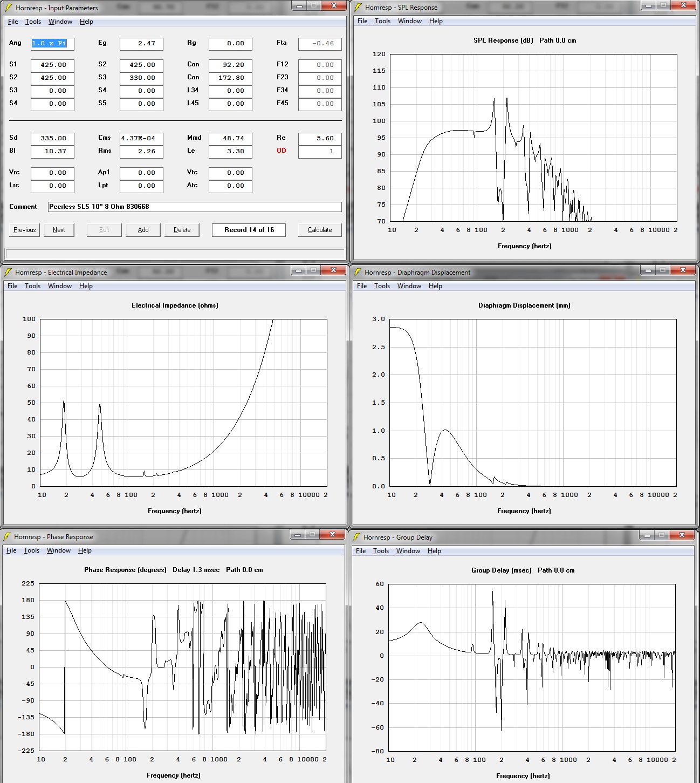Click the Hornresp lightning icon in Input Parameters title bar

(x=8, y=8)
